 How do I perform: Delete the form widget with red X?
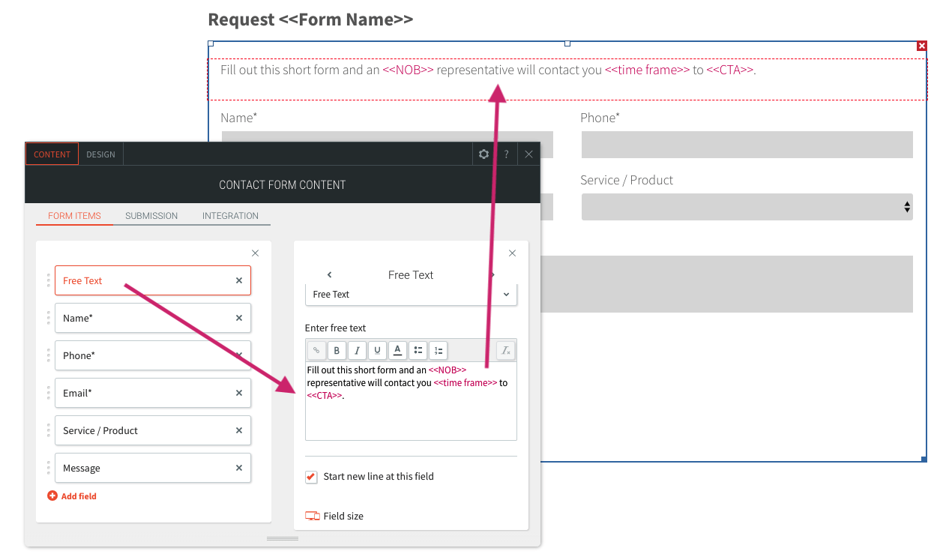(x=922, y=46)
